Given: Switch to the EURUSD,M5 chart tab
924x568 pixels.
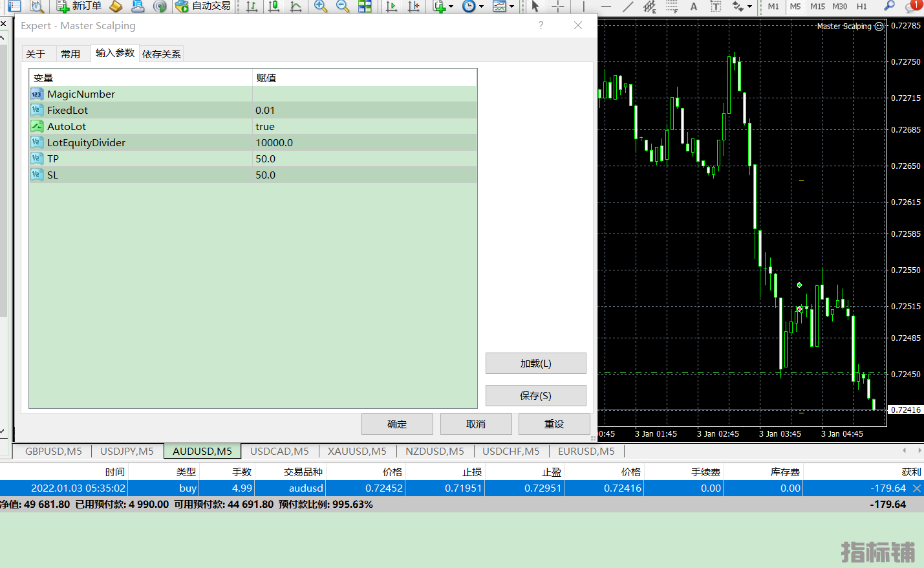Looking at the screenshot, I should tap(586, 451).
